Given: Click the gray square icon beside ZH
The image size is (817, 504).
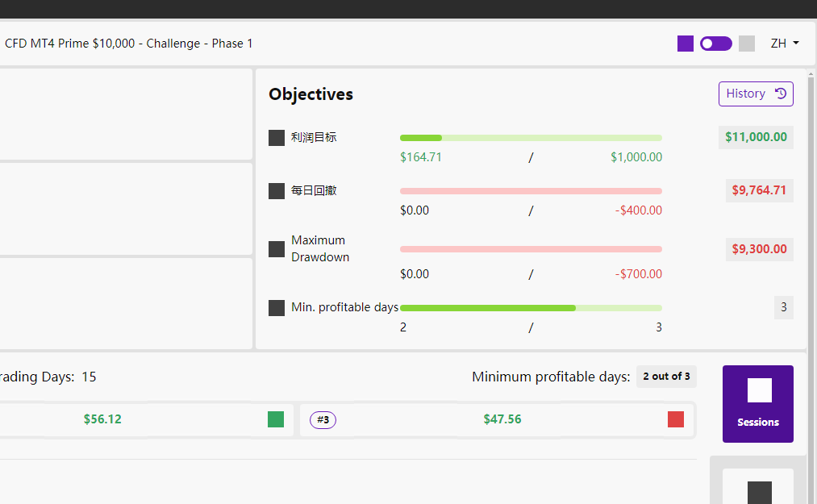Looking at the screenshot, I should pos(747,44).
